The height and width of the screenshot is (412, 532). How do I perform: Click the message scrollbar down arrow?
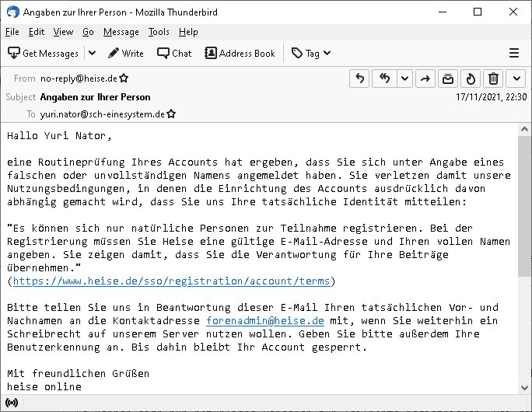pyautogui.click(x=524, y=388)
